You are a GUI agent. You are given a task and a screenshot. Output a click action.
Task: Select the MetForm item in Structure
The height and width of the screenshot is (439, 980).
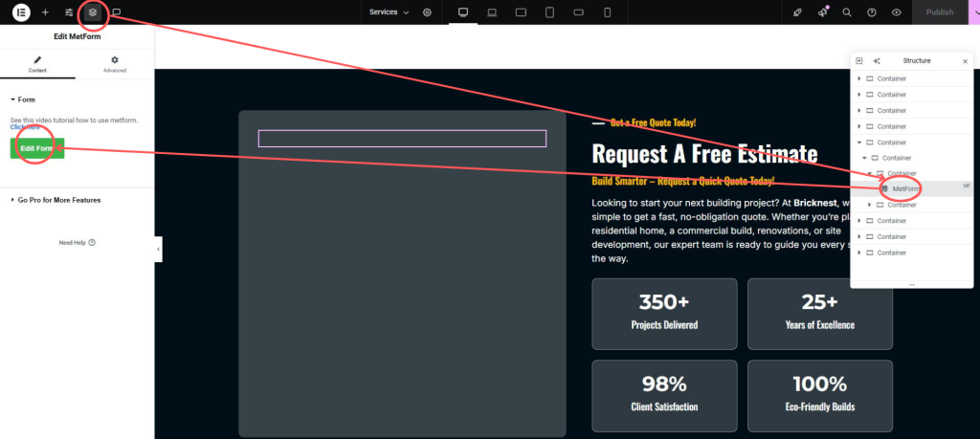click(x=905, y=189)
